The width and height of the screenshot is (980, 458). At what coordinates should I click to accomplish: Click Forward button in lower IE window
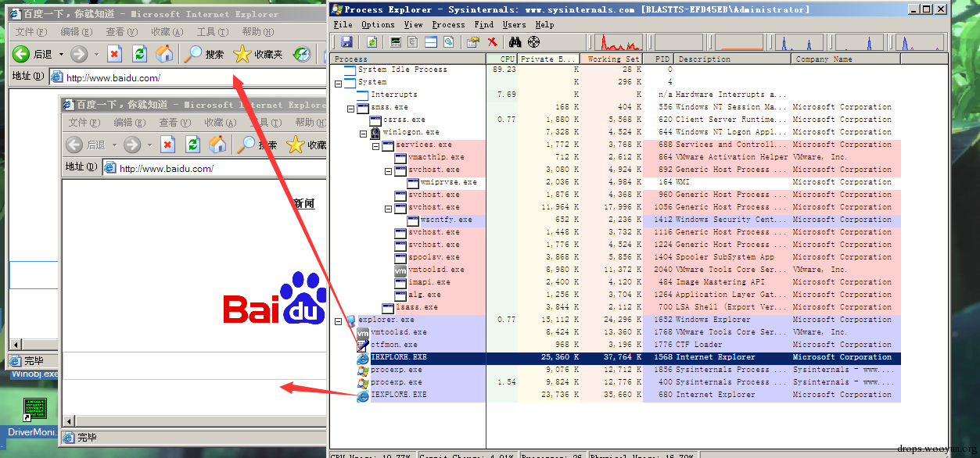pyautogui.click(x=131, y=145)
